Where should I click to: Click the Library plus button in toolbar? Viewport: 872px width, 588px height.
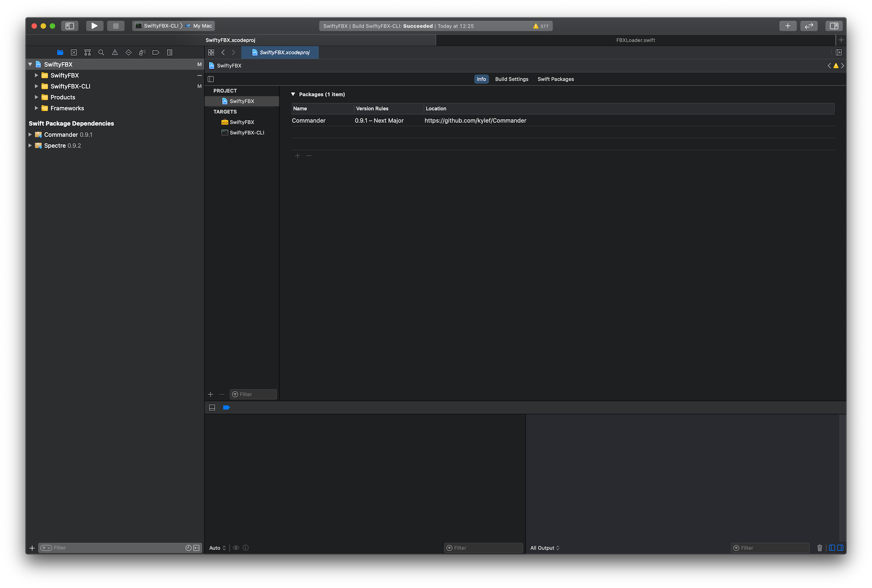[x=788, y=26]
